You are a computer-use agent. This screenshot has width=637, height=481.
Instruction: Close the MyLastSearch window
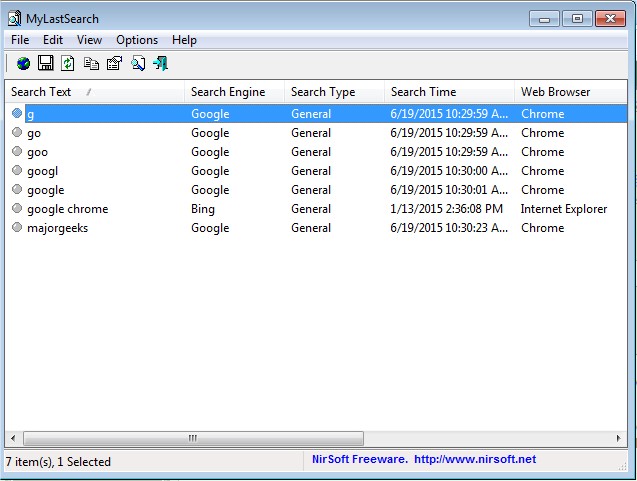point(610,19)
